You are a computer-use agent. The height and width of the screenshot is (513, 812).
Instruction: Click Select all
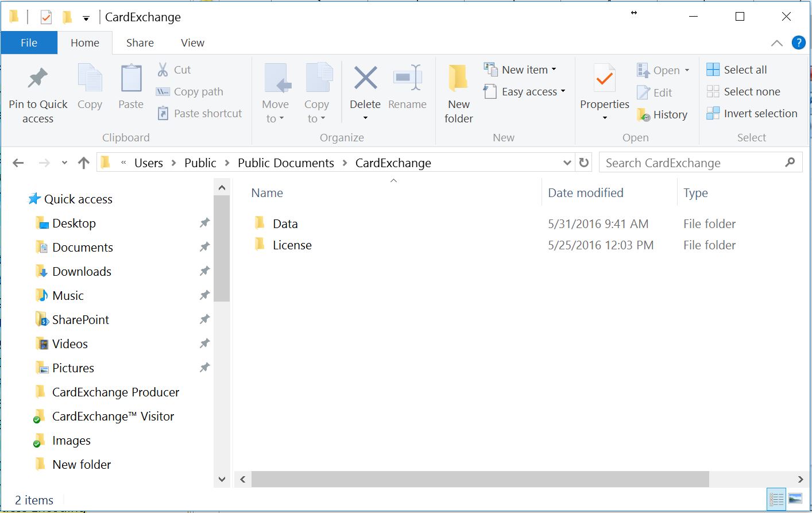(737, 70)
